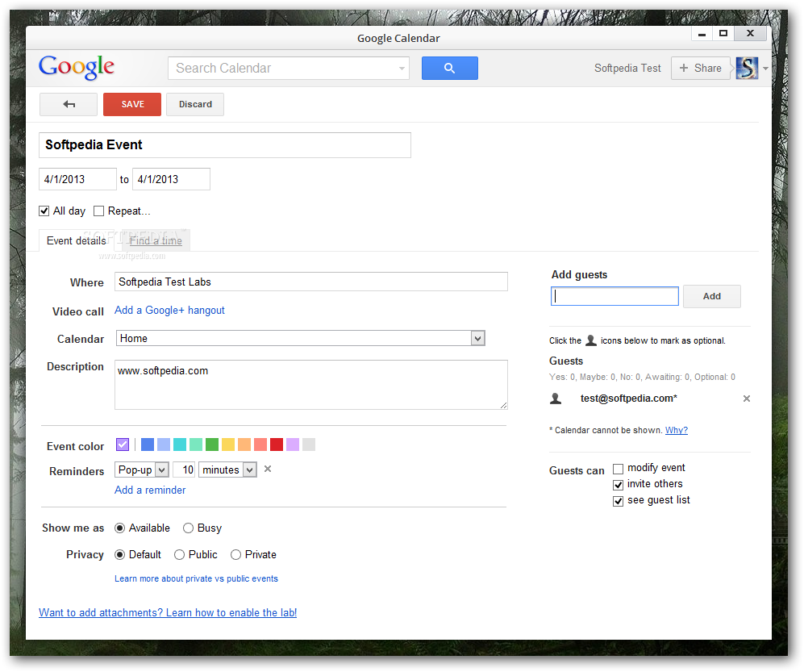This screenshot has width=804, height=672.
Task: Choose the mint green event color
Action: [x=196, y=445]
